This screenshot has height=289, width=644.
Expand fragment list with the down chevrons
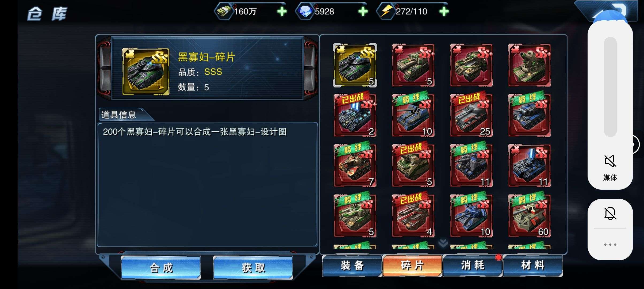click(x=443, y=243)
